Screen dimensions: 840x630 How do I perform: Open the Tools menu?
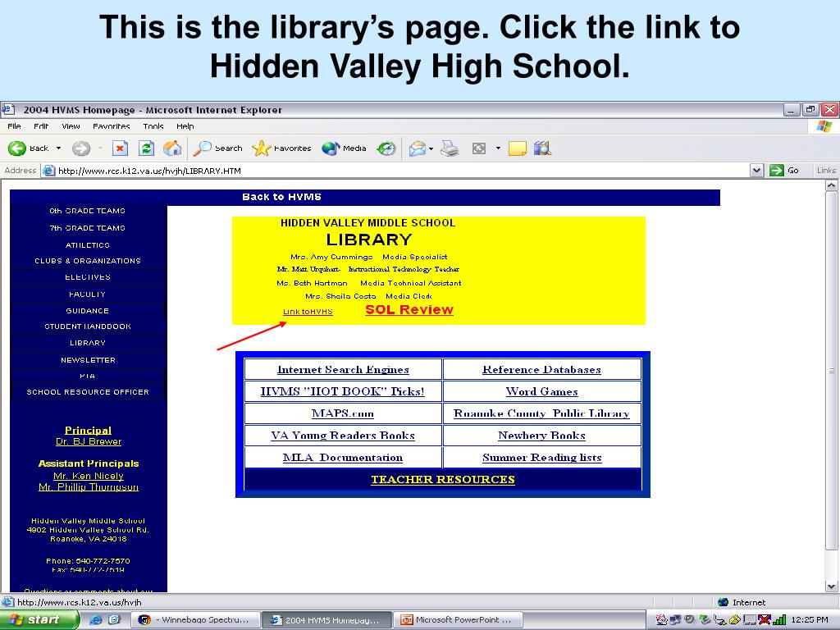point(153,126)
